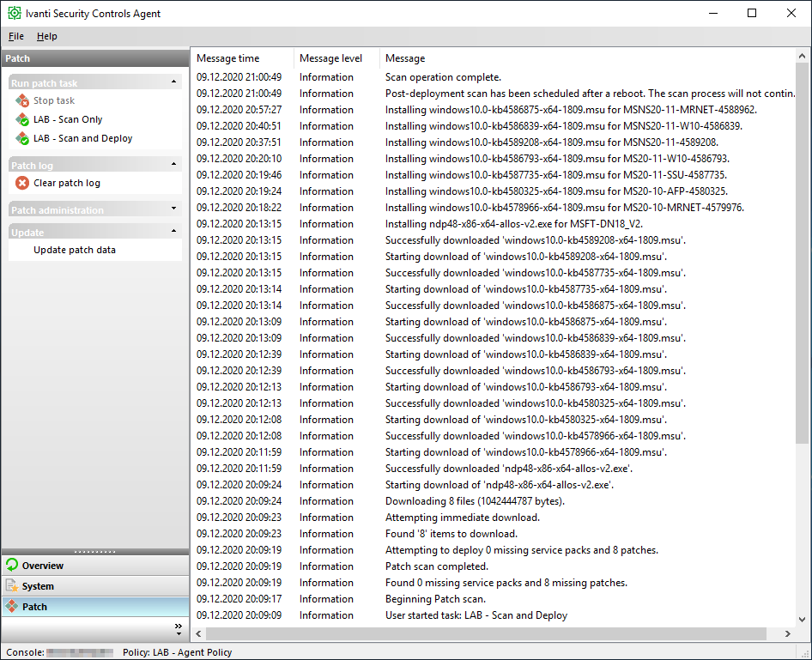Select the 'Installing ndp48-x86-x64-allos-v2.exe' message
Viewport: 812px width, 660px height.
tap(514, 224)
